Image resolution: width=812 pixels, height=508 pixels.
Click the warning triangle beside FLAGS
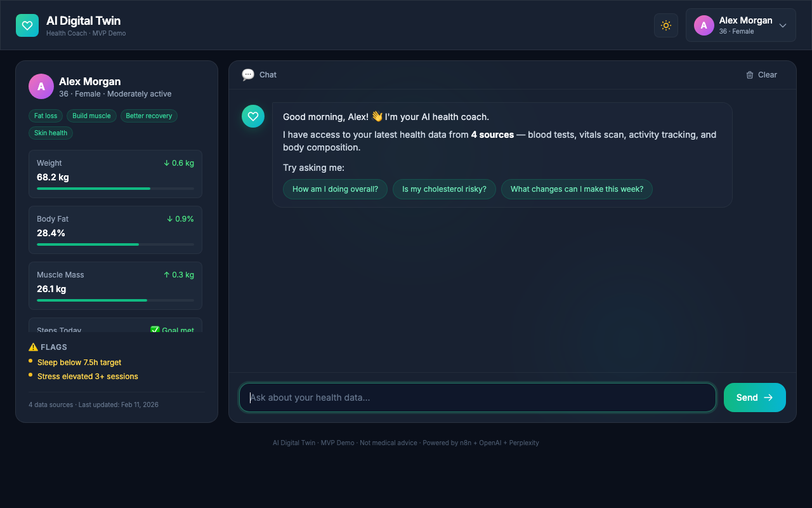point(33,347)
